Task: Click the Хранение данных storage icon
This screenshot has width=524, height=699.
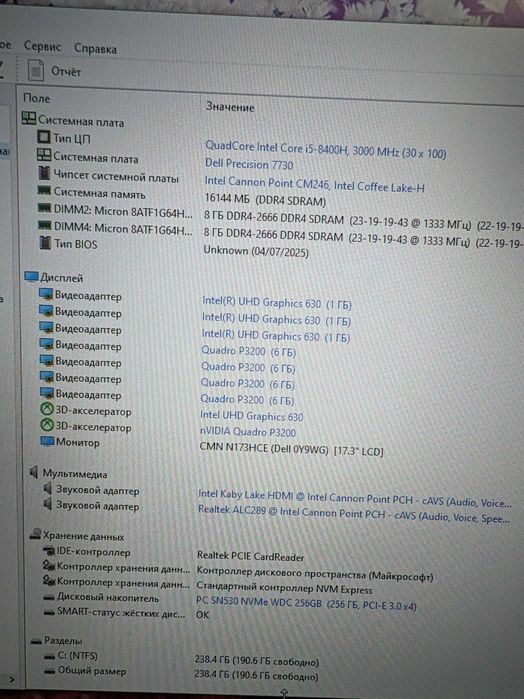Action: pyautogui.click(x=35, y=535)
